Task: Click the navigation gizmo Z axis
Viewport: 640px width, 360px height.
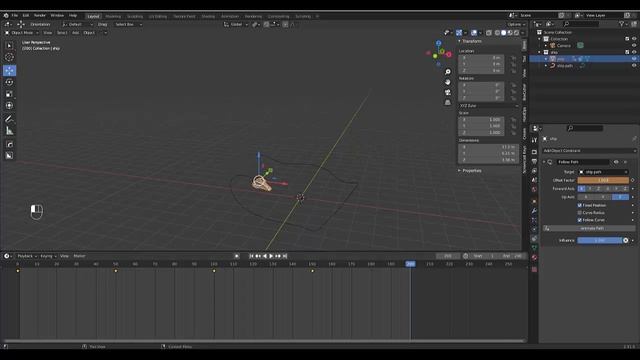Action: pos(438,43)
